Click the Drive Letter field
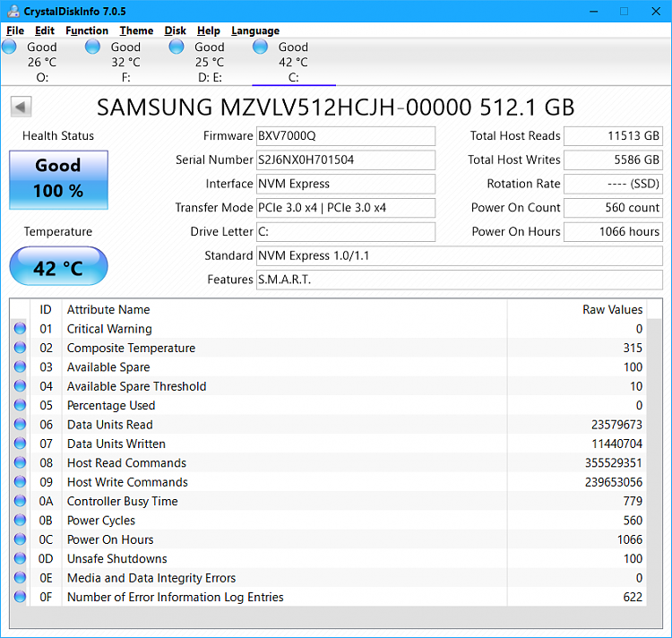This screenshot has width=672, height=638. (x=346, y=232)
